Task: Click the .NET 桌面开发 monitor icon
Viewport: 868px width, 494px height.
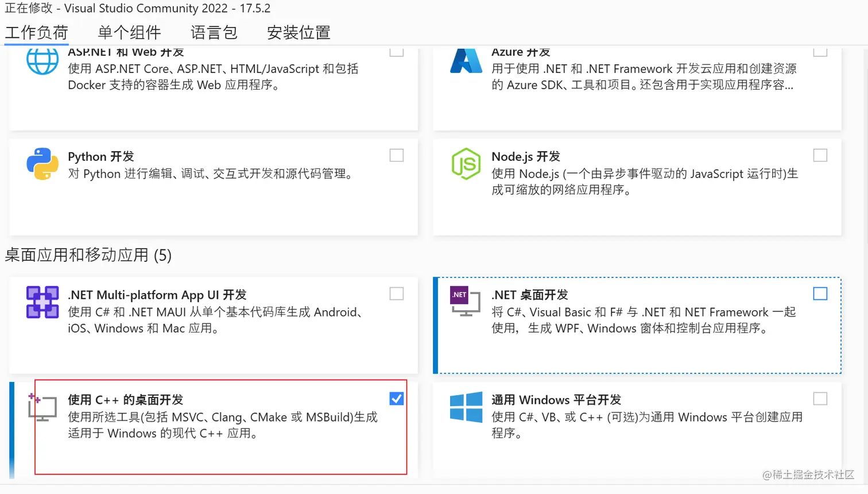Action: click(466, 302)
